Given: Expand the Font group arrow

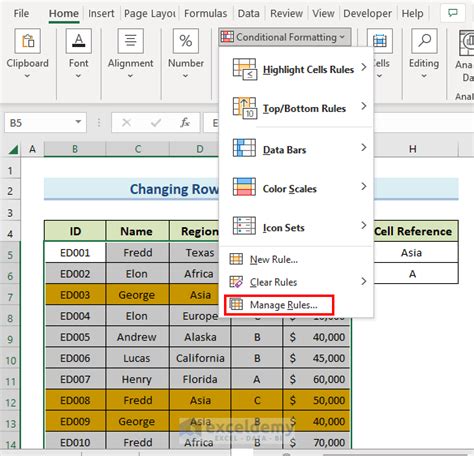Looking at the screenshot, I should pyautogui.click(x=78, y=76).
